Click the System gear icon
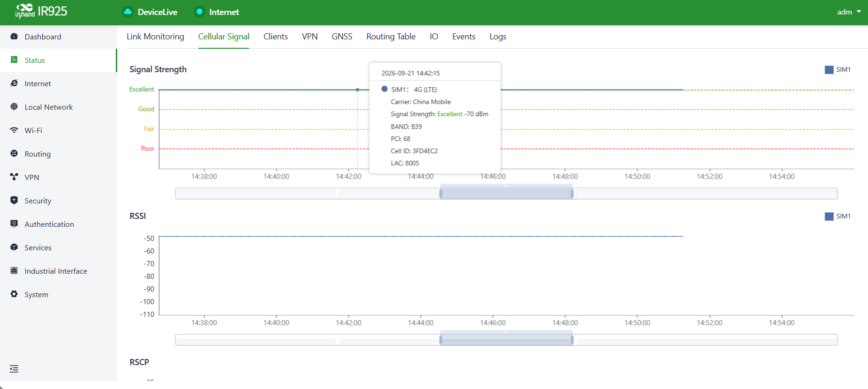Image resolution: width=868 pixels, height=389 pixels. tap(14, 294)
